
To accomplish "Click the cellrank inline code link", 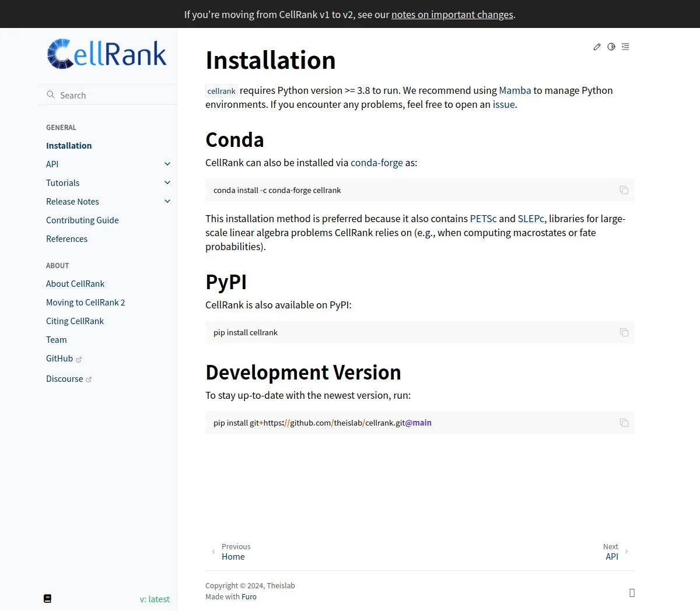I will pos(222,91).
